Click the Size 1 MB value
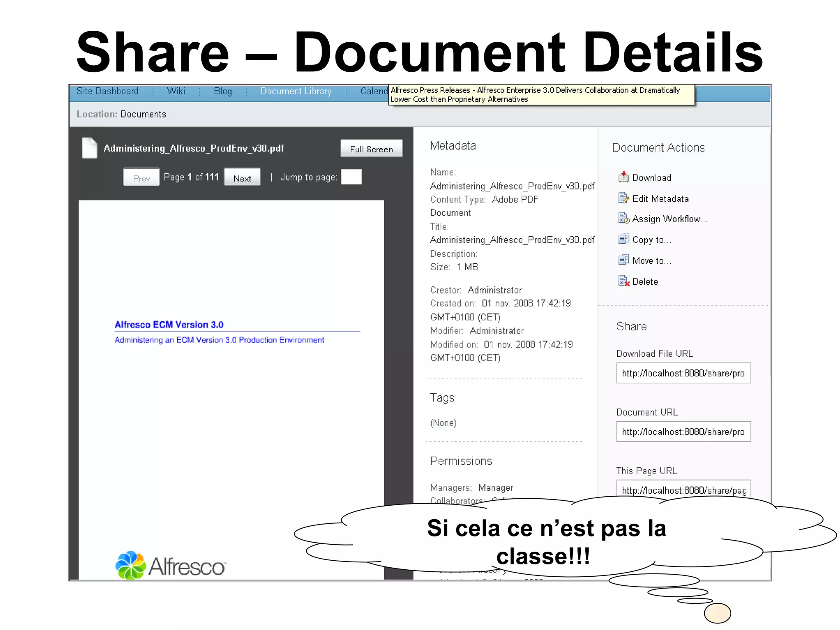This screenshot has height=630, width=840. 467,267
